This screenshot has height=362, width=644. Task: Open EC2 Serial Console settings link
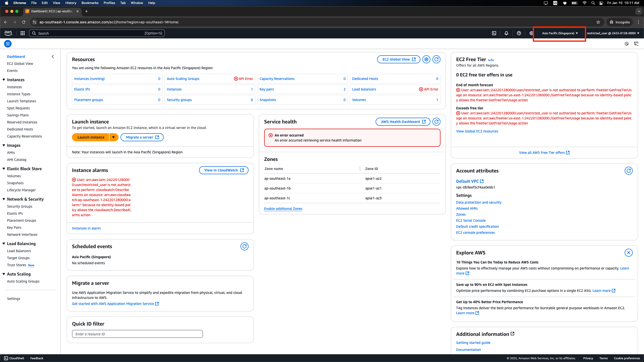pyautogui.click(x=471, y=220)
